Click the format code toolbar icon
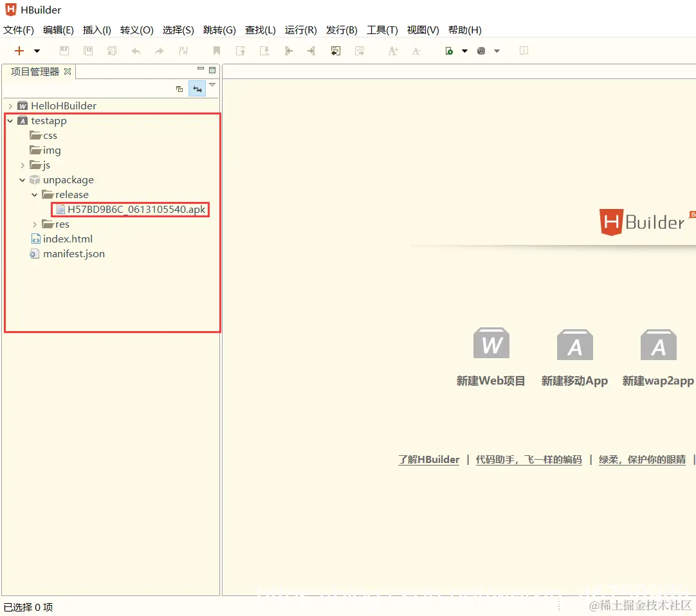 tap(183, 51)
